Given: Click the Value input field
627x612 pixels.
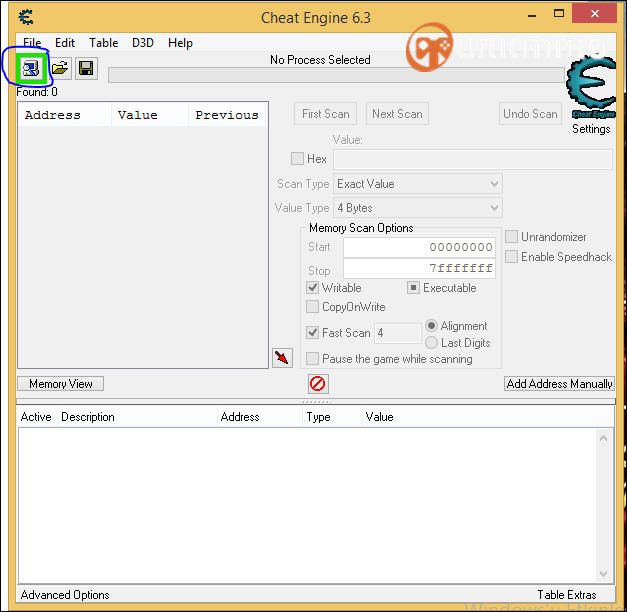Looking at the screenshot, I should [x=473, y=159].
